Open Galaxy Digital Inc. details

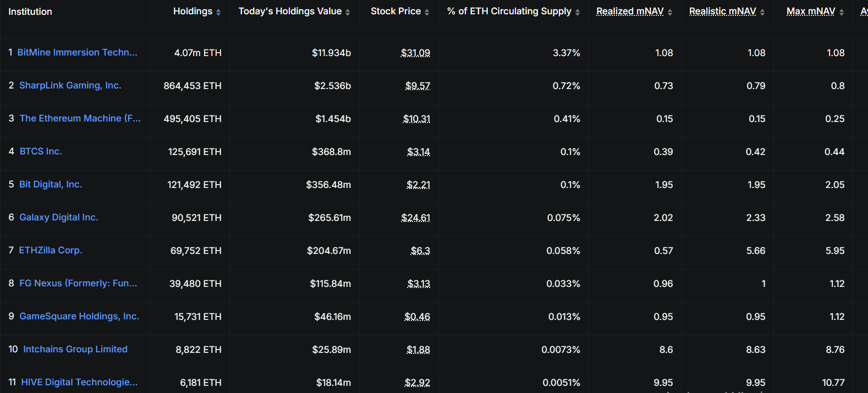coord(59,217)
